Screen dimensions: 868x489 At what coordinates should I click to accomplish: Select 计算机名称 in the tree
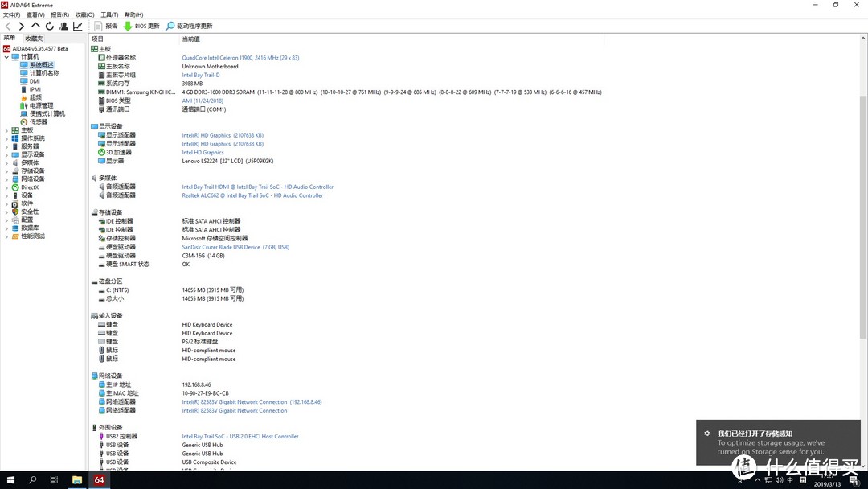click(43, 73)
